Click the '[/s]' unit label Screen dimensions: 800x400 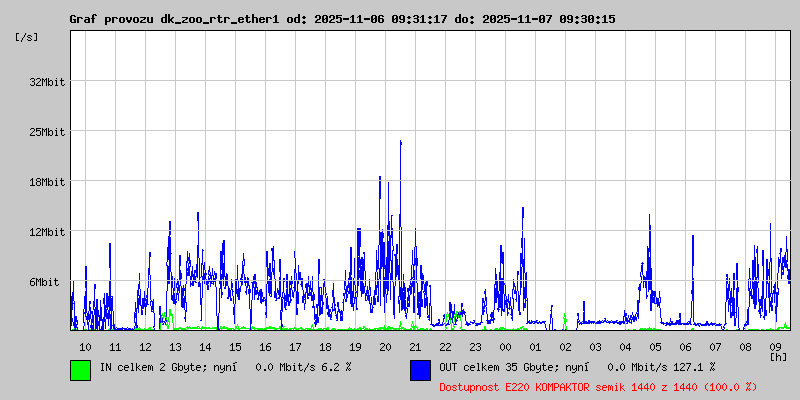click(27, 37)
